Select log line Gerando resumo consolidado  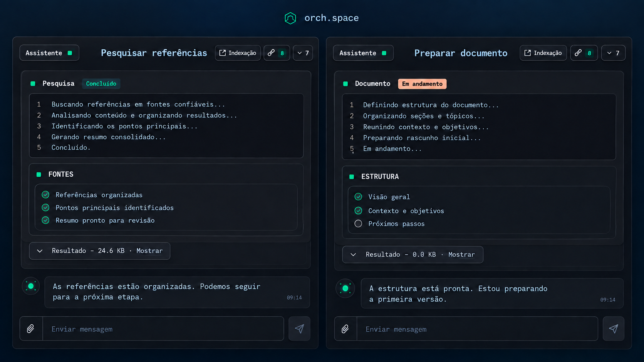(x=109, y=137)
